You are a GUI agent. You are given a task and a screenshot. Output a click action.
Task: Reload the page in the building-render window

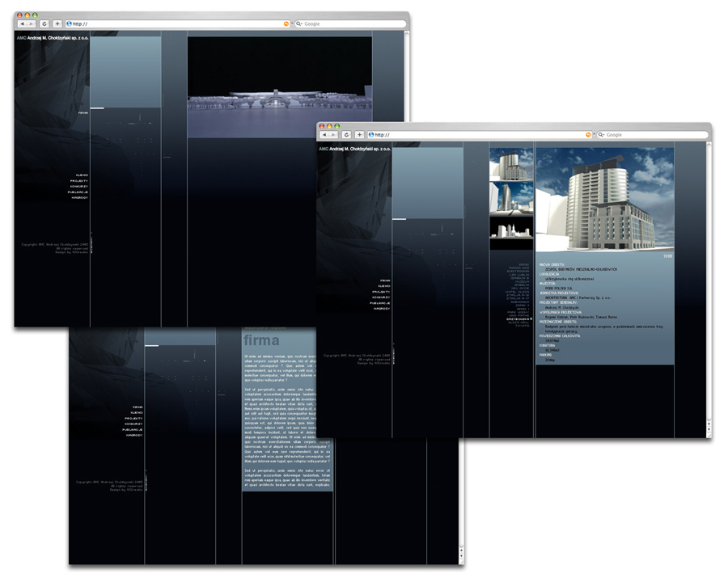(x=346, y=135)
